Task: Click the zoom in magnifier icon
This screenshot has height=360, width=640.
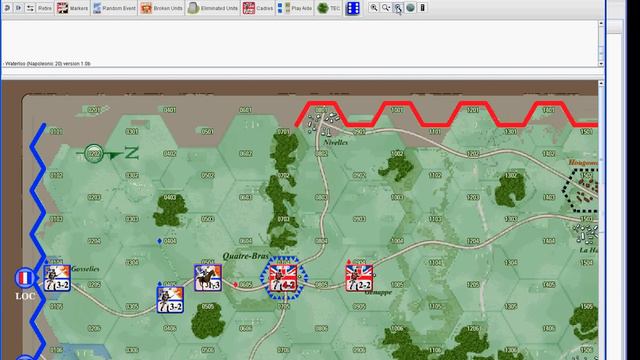Action: [373, 8]
